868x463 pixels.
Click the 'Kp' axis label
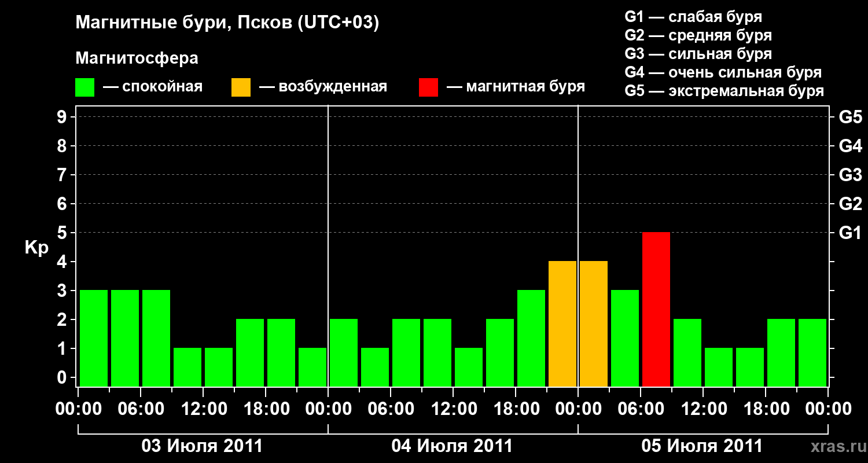pyautogui.click(x=36, y=248)
